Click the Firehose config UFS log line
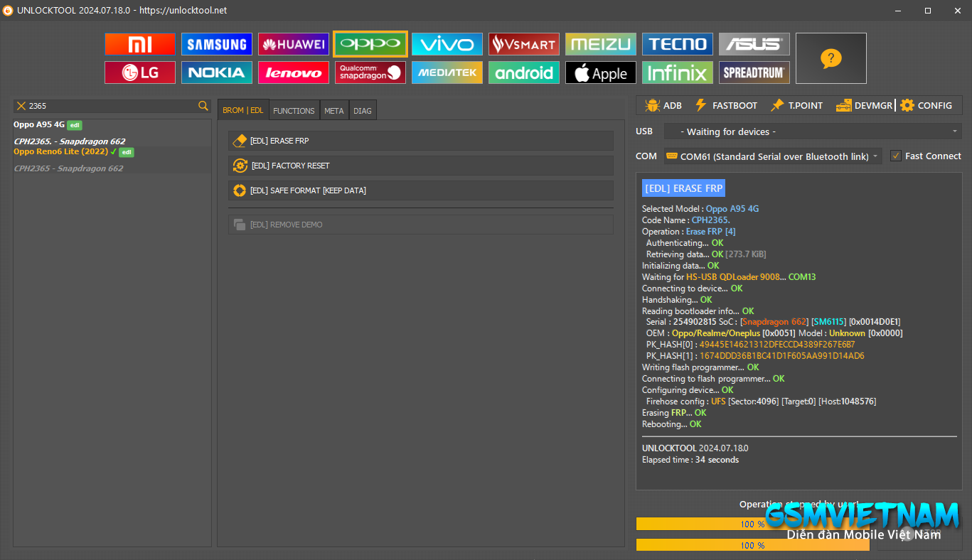Screen dimensions: 972x560 (761, 402)
